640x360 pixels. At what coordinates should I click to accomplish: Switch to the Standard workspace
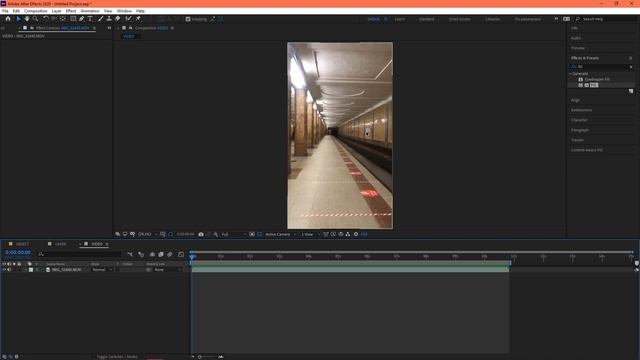pyautogui.click(x=427, y=19)
